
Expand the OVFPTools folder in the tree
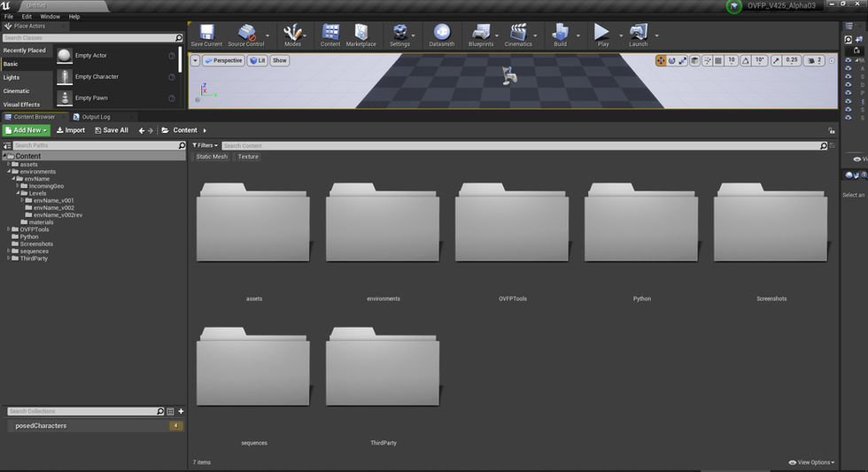click(x=8, y=229)
